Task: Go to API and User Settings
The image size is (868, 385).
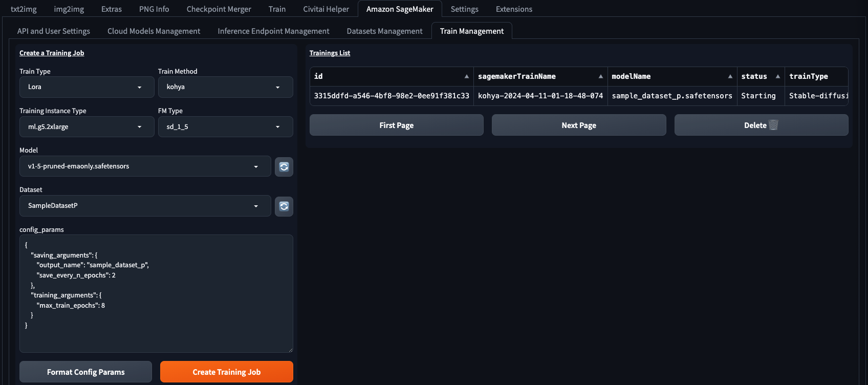Action: coord(54,31)
